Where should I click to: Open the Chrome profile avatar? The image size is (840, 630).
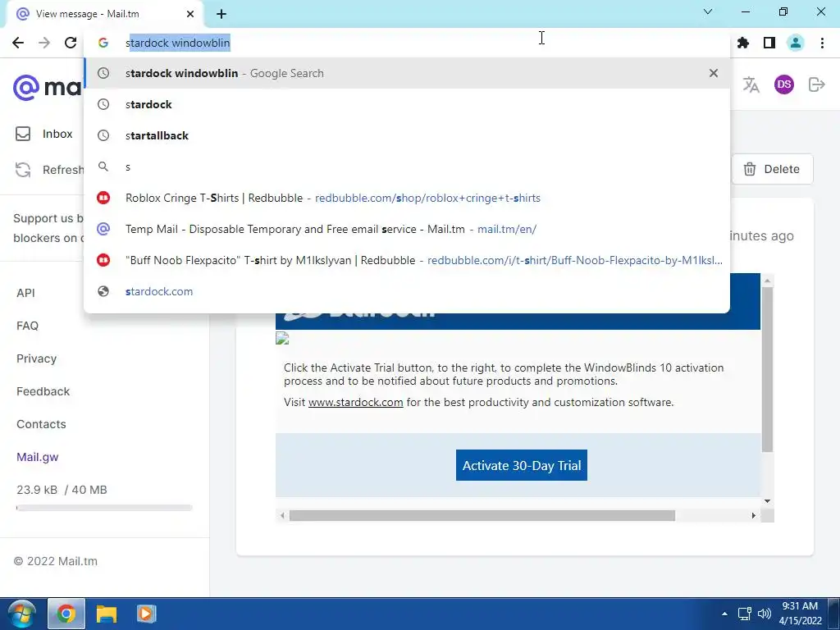(796, 43)
